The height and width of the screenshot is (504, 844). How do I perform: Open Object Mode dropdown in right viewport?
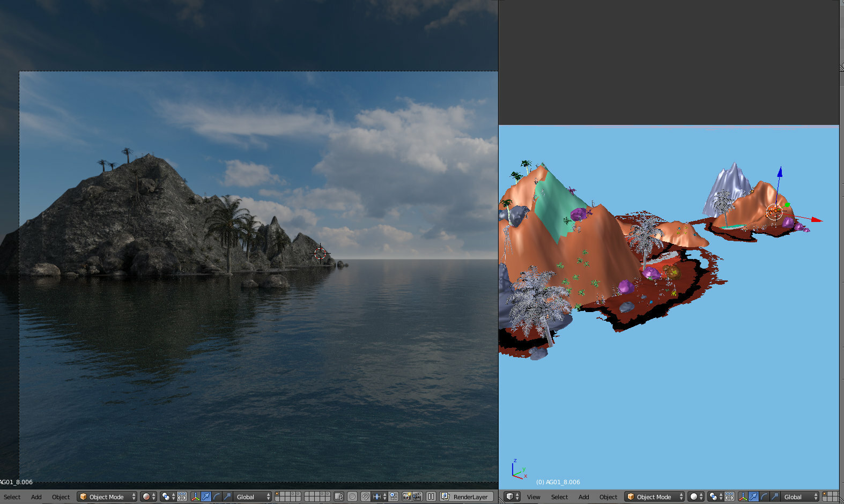coord(655,497)
